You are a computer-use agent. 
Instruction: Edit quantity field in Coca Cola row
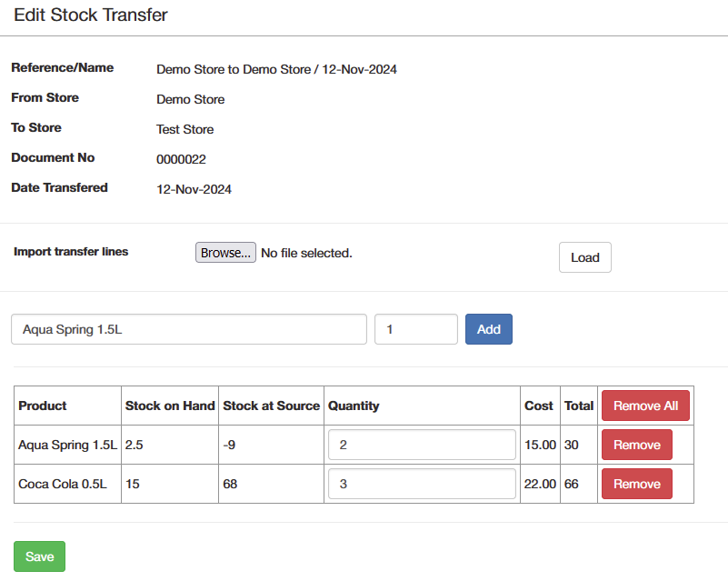[423, 484]
